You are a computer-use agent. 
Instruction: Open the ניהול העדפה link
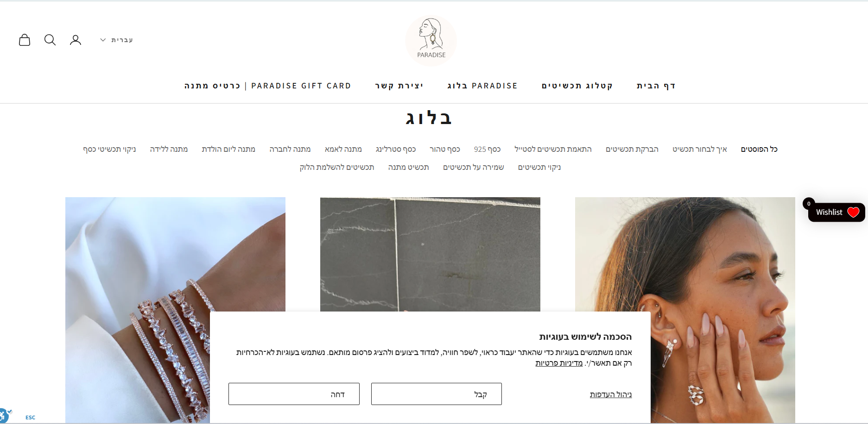click(x=611, y=394)
